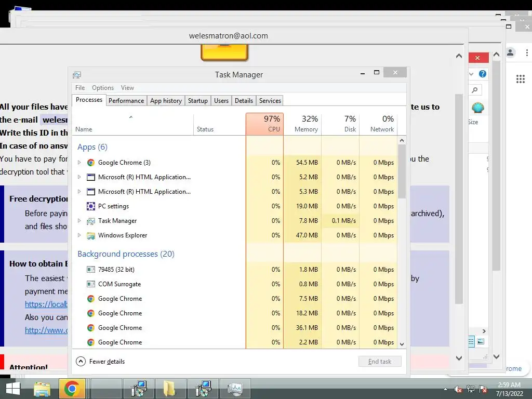Click the Status column header
The width and height of the screenshot is (532, 399).
[220, 124]
